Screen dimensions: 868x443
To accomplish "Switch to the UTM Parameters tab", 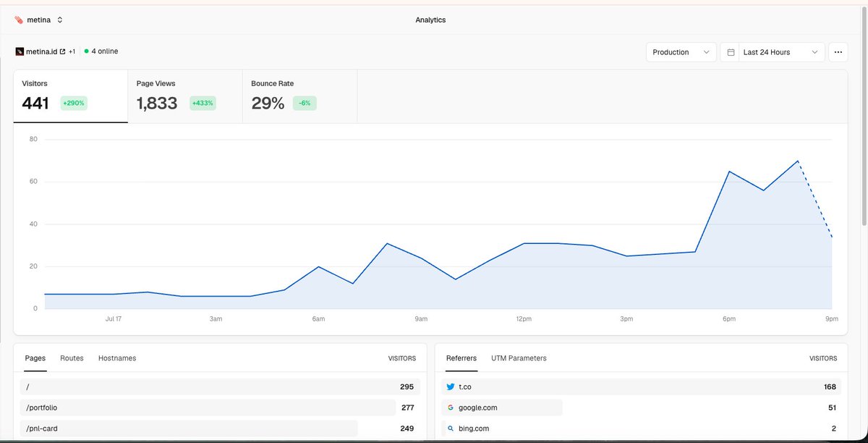I will point(519,358).
